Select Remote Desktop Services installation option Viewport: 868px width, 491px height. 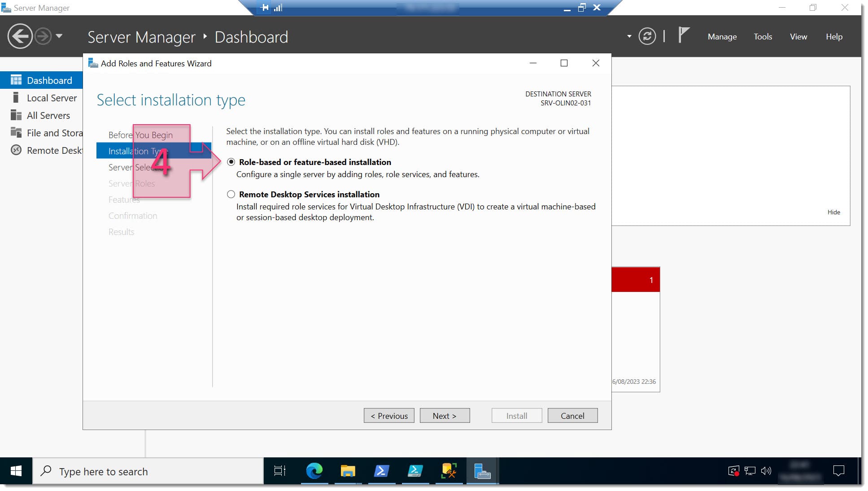[x=231, y=194]
